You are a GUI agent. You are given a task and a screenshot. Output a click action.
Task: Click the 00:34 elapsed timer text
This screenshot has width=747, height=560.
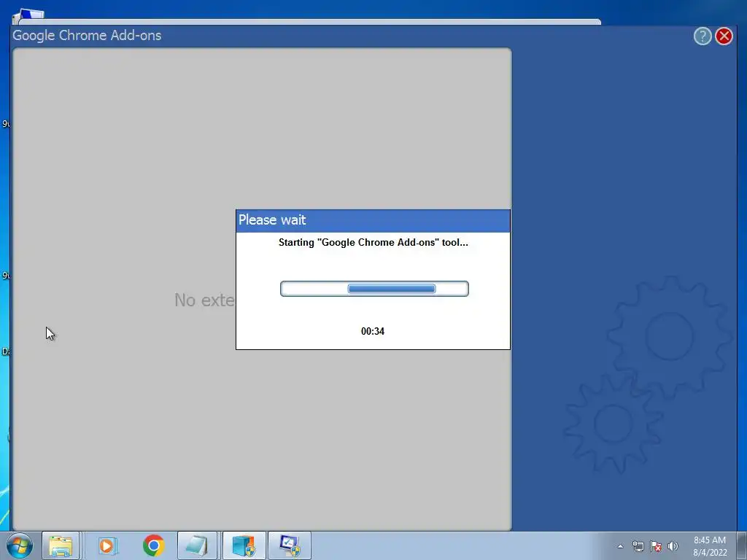click(x=373, y=332)
